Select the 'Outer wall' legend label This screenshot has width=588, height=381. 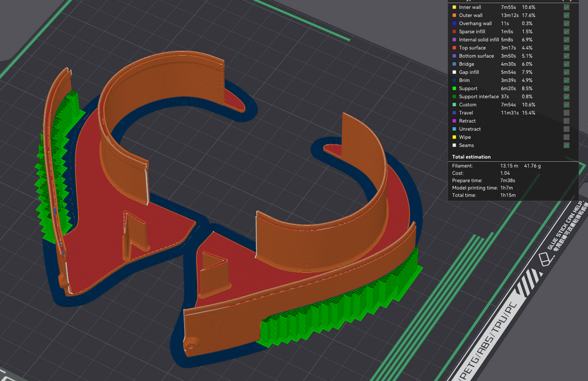(x=471, y=15)
